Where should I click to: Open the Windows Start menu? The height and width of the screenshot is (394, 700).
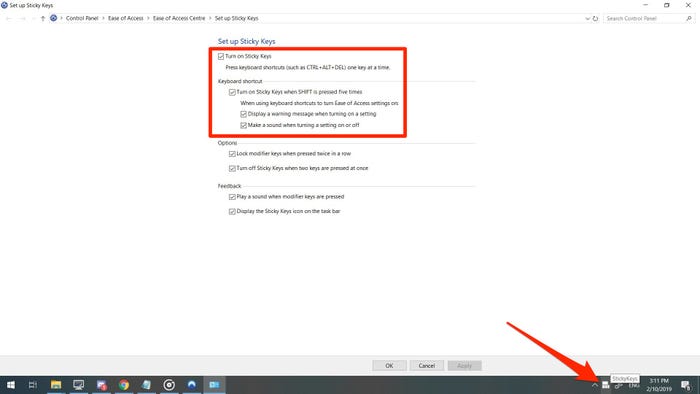pyautogui.click(x=11, y=385)
